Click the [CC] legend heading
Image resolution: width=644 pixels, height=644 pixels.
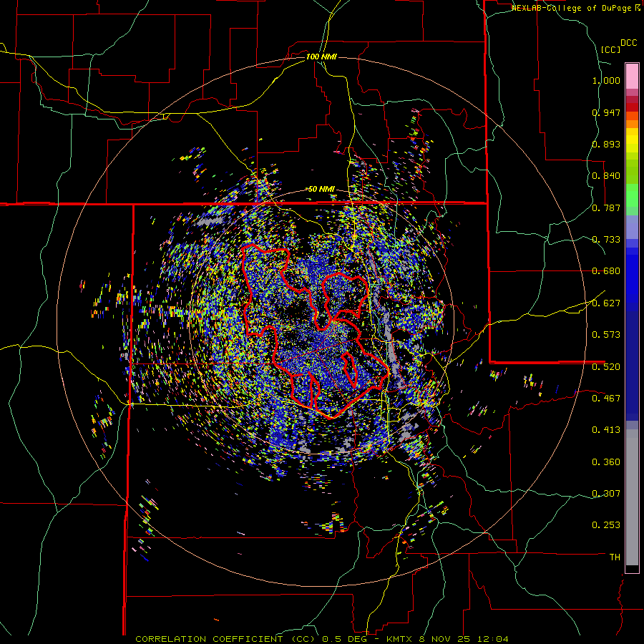610,49
